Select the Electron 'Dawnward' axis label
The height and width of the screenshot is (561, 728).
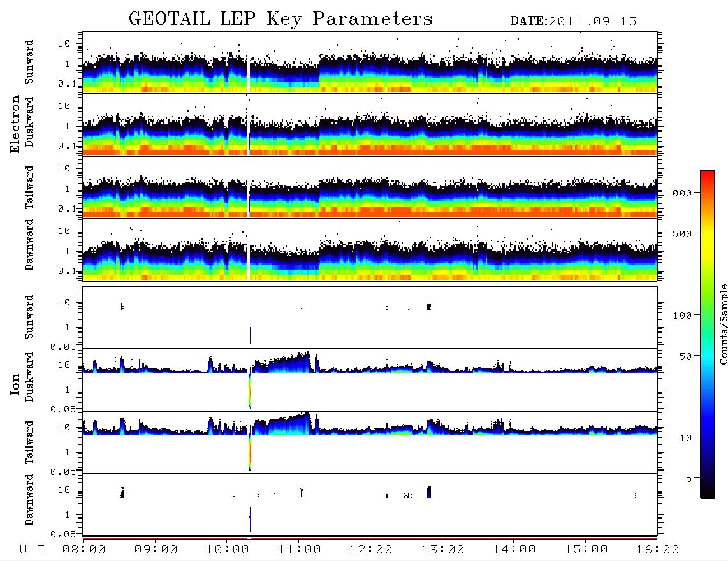[29, 245]
